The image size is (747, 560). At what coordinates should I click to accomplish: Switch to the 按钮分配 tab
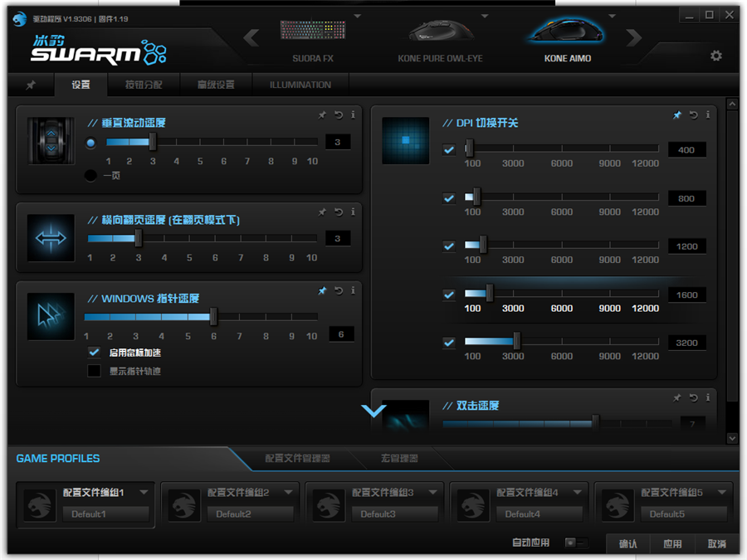144,85
